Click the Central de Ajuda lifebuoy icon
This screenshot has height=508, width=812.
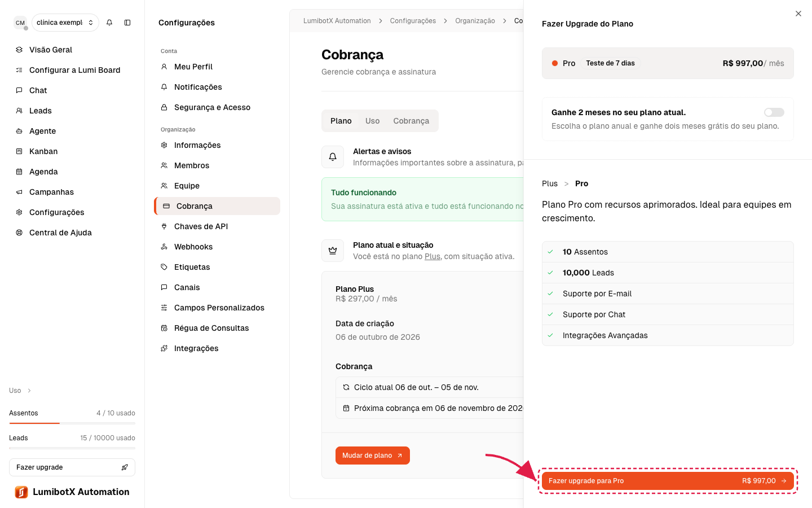click(19, 233)
